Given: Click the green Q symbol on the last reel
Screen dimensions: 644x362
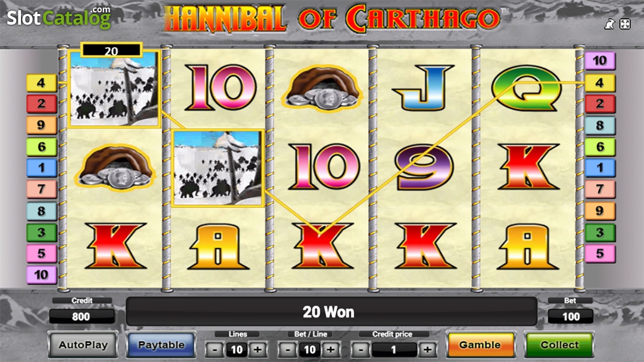Looking at the screenshot, I should (526, 88).
